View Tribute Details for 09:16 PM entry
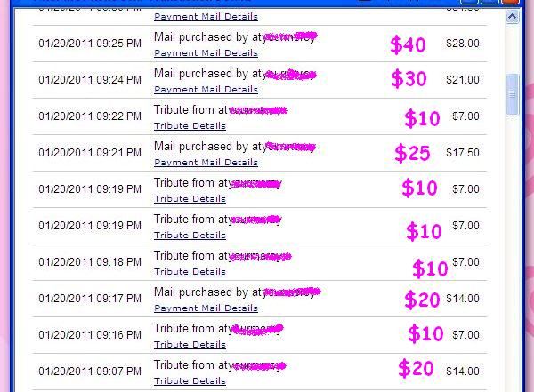 click(x=190, y=344)
